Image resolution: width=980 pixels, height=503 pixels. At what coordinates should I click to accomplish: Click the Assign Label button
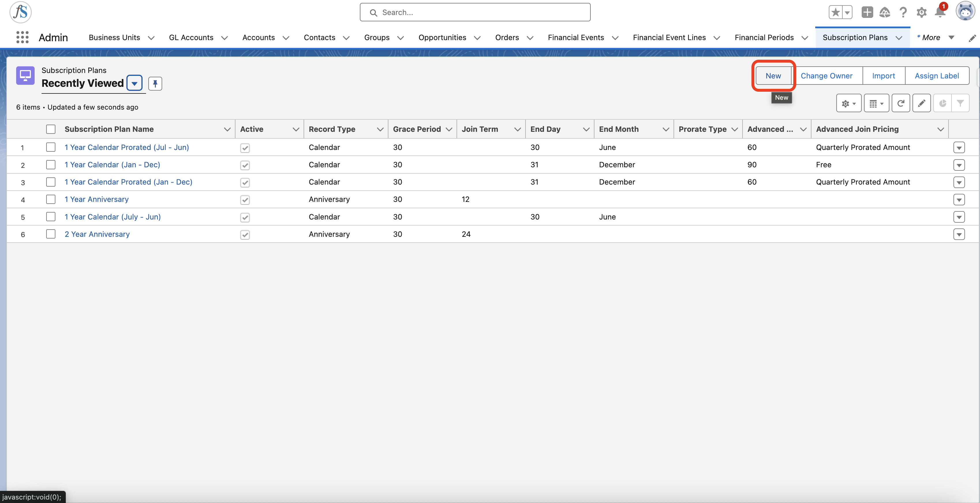click(937, 76)
